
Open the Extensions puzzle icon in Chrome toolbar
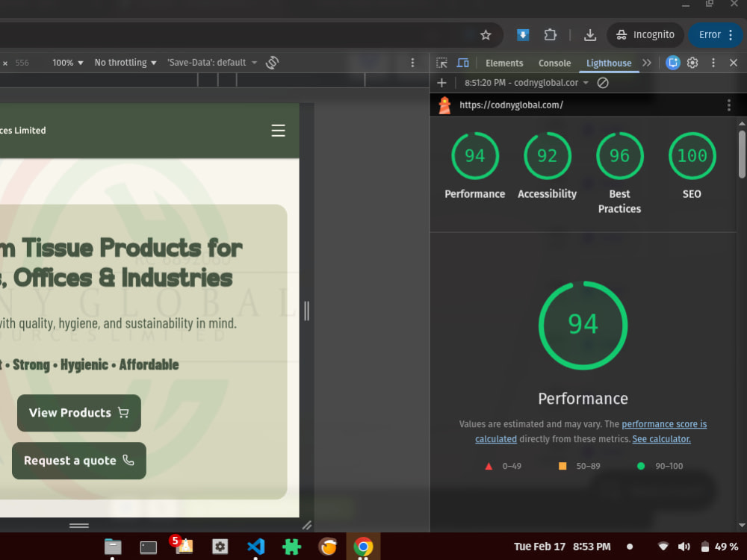point(551,35)
